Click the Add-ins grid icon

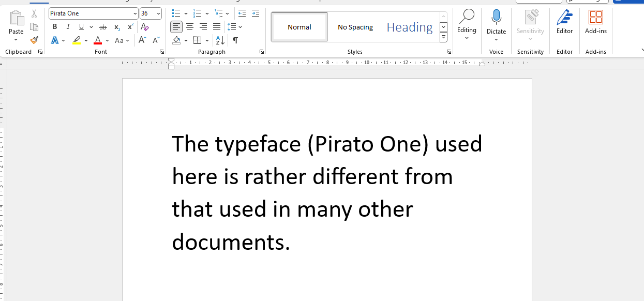(x=595, y=18)
